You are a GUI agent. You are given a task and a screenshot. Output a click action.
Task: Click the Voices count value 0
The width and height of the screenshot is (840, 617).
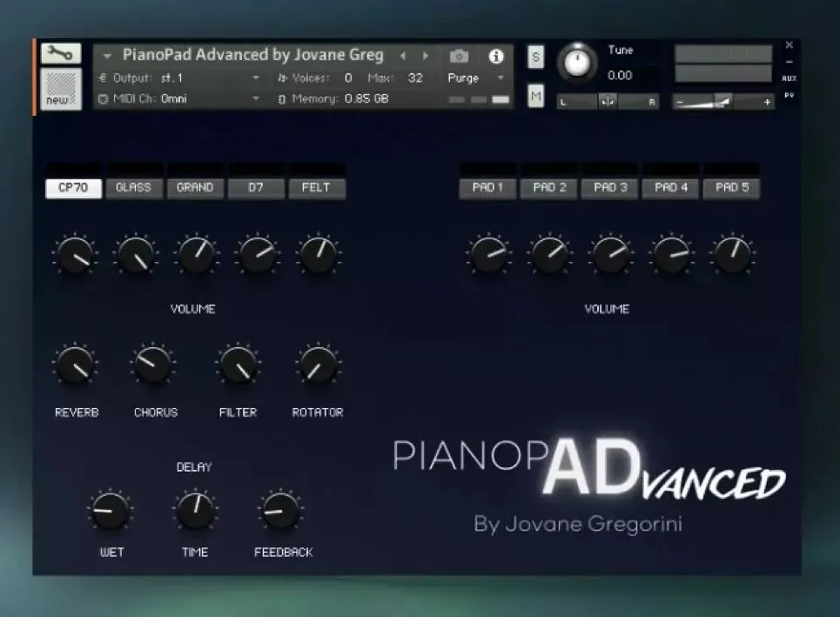coord(348,78)
